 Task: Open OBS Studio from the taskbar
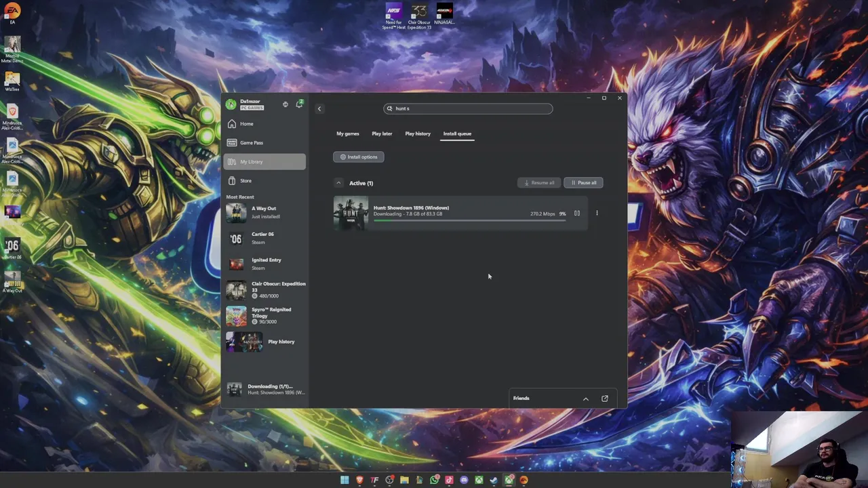[x=390, y=480]
